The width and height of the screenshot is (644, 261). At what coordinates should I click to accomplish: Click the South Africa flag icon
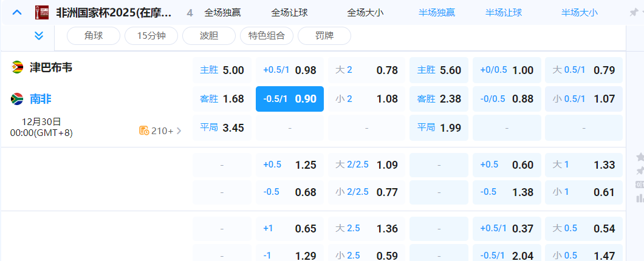point(17,99)
